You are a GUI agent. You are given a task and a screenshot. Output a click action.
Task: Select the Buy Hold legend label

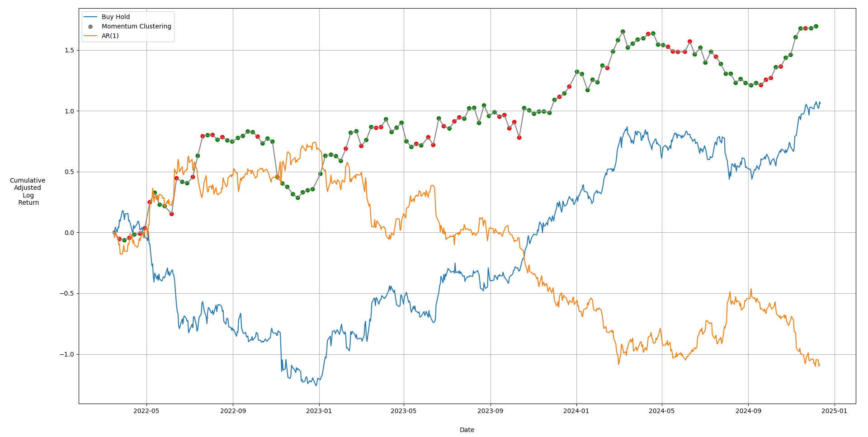[116, 17]
